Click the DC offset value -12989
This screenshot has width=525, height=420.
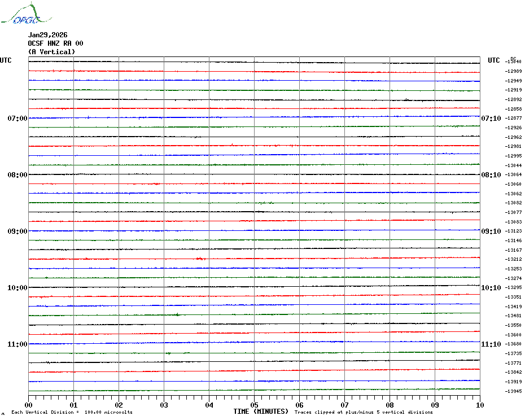coord(513,71)
